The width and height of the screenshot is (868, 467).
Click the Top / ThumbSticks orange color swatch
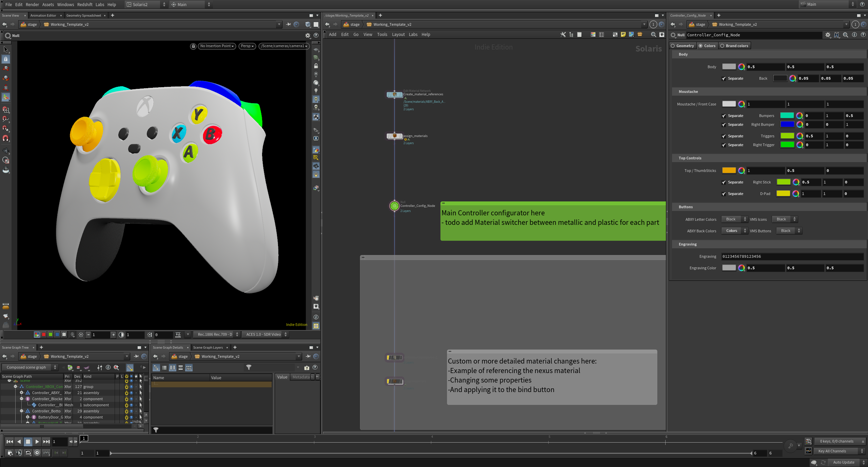[729, 171]
